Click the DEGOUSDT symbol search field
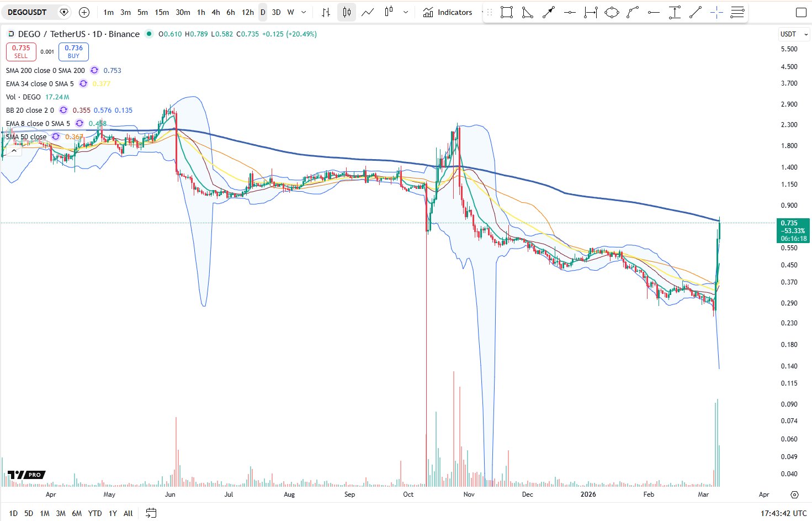 point(28,12)
